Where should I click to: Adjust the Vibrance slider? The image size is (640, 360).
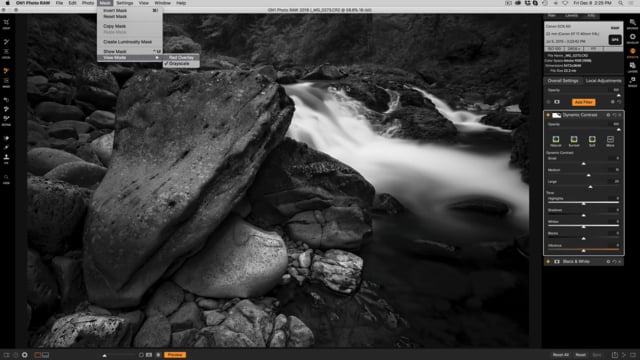pos(583,250)
